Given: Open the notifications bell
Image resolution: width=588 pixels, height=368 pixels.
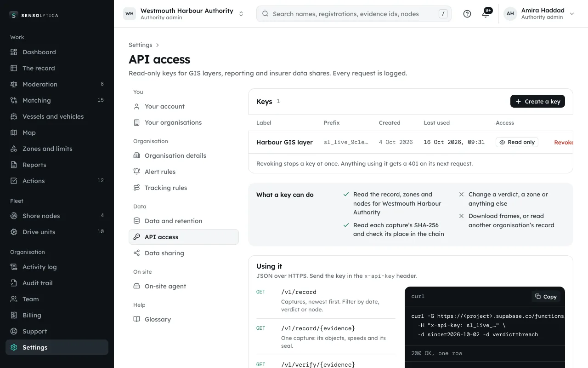Looking at the screenshot, I should [x=486, y=14].
